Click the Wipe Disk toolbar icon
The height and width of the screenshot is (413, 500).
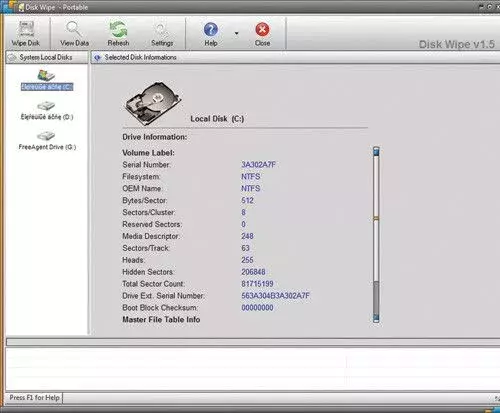click(26, 34)
